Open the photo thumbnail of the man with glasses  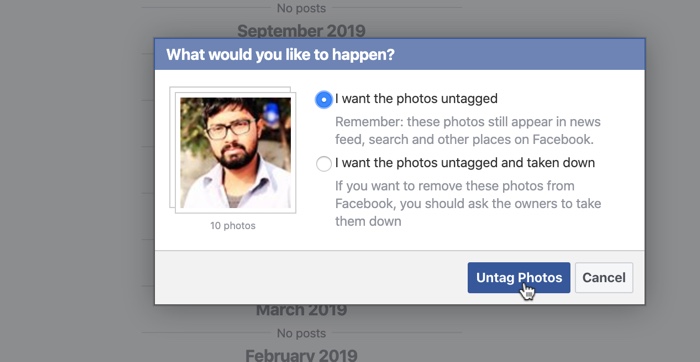click(x=235, y=153)
